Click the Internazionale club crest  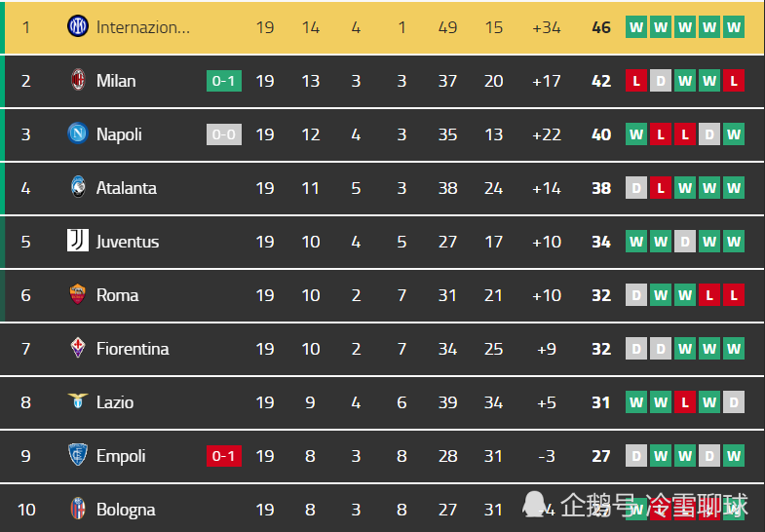coord(78,26)
